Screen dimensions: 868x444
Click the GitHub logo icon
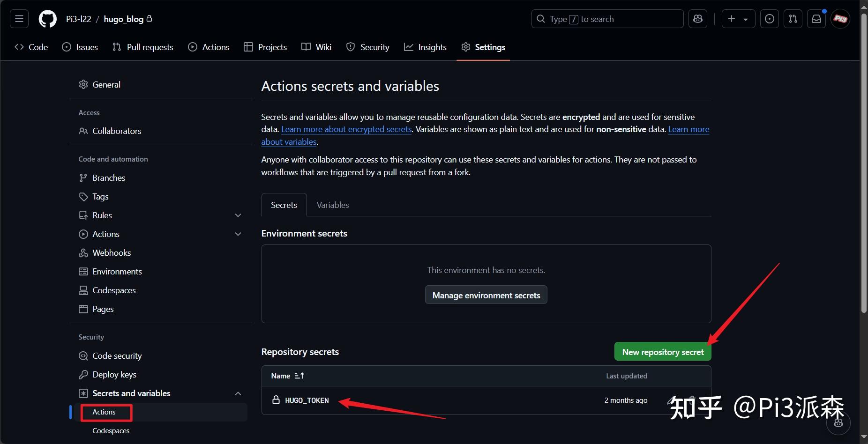[47, 19]
